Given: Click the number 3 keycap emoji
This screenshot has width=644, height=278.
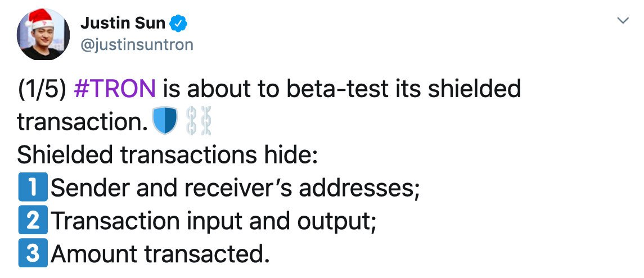Looking at the screenshot, I should [30, 254].
